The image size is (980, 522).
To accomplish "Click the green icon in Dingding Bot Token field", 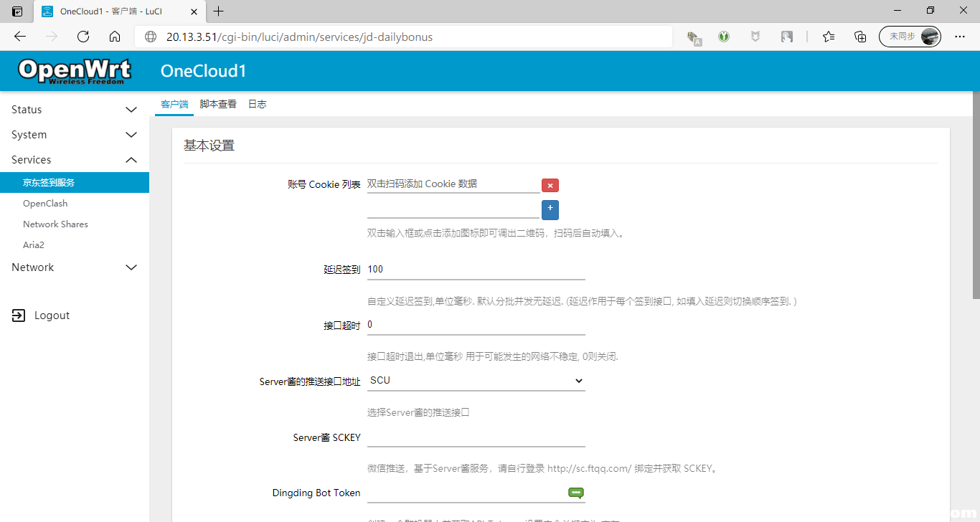I will point(575,493).
